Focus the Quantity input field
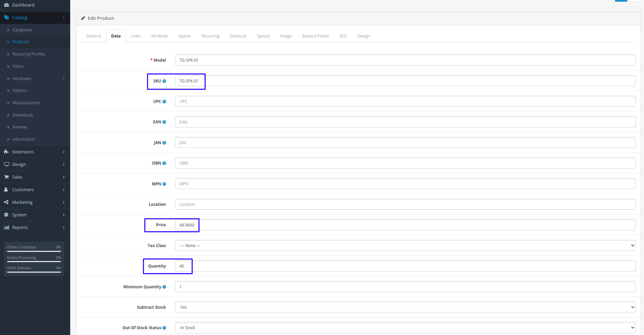This screenshot has height=335, width=644. point(405,266)
